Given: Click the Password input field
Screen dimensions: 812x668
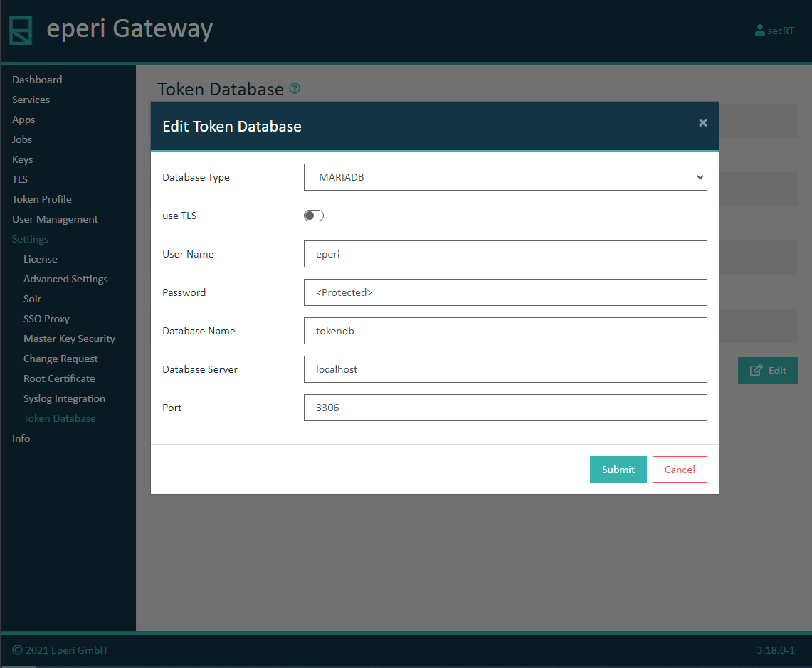Looking at the screenshot, I should [505, 292].
